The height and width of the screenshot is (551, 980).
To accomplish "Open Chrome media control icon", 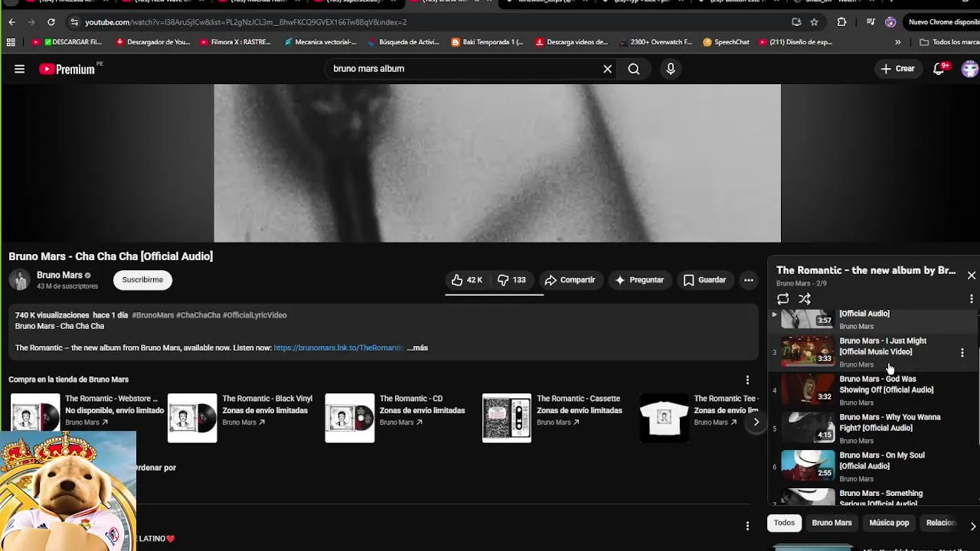I will pos(870,22).
